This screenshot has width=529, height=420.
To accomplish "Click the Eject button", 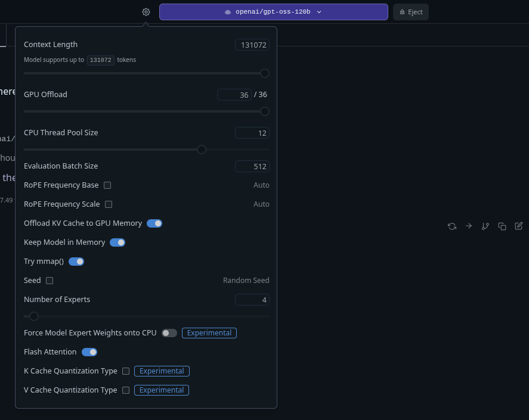I will [410, 11].
